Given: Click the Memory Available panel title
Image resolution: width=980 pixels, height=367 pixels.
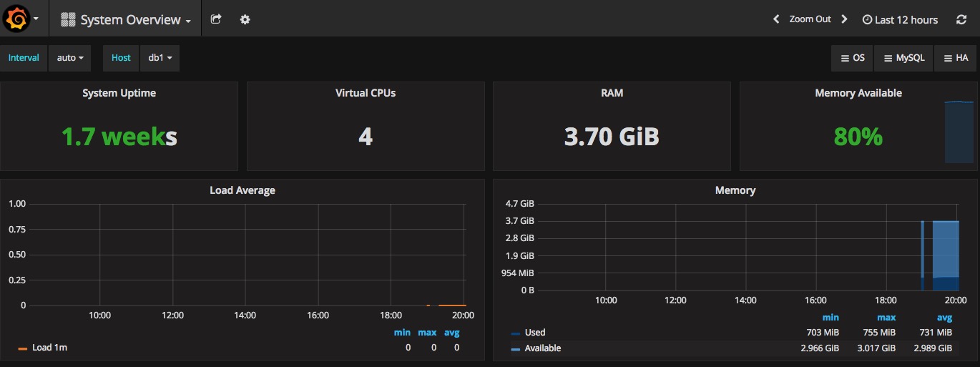Looking at the screenshot, I should pyautogui.click(x=858, y=93).
